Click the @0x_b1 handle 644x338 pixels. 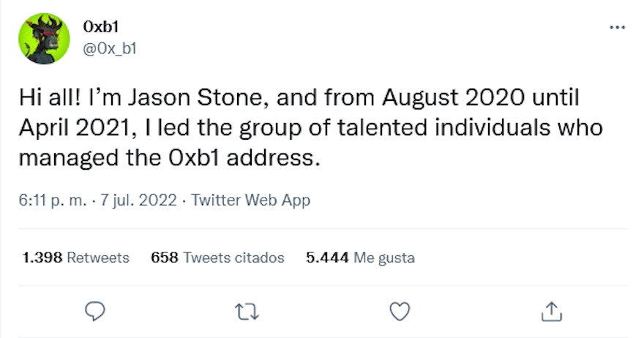pos(110,48)
